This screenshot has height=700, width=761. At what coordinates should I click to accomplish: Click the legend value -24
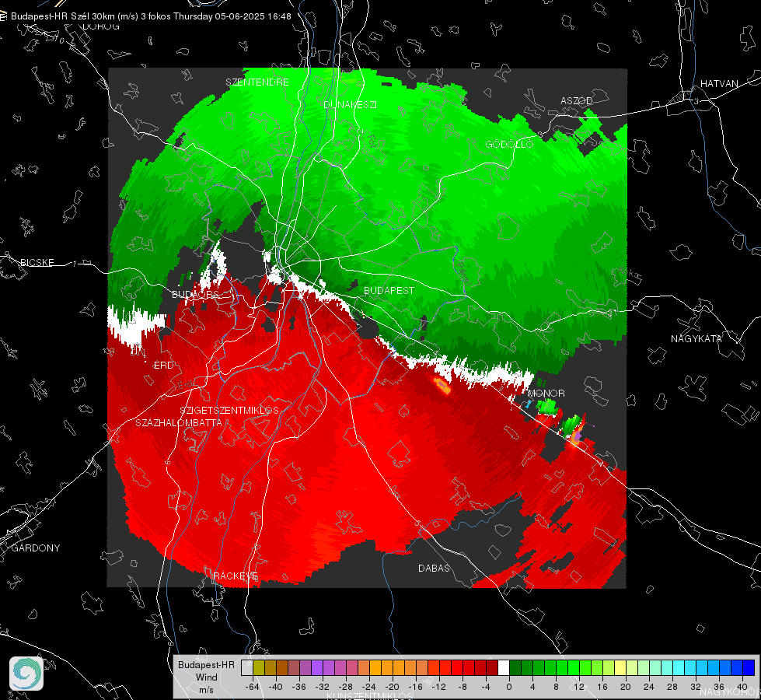pos(369,687)
